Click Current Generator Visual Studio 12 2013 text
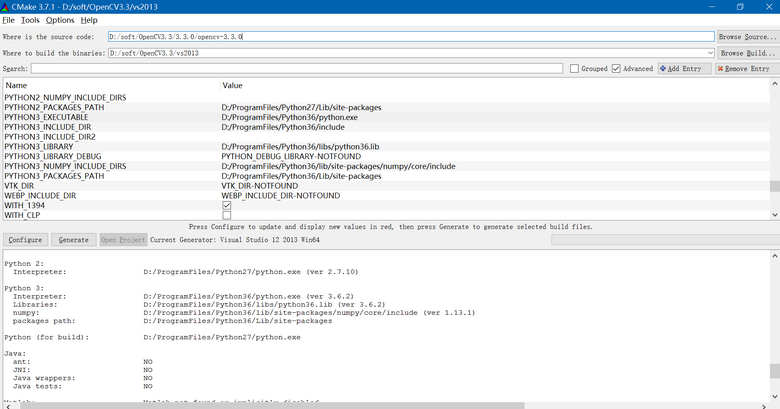This screenshot has width=780, height=409. [x=235, y=239]
